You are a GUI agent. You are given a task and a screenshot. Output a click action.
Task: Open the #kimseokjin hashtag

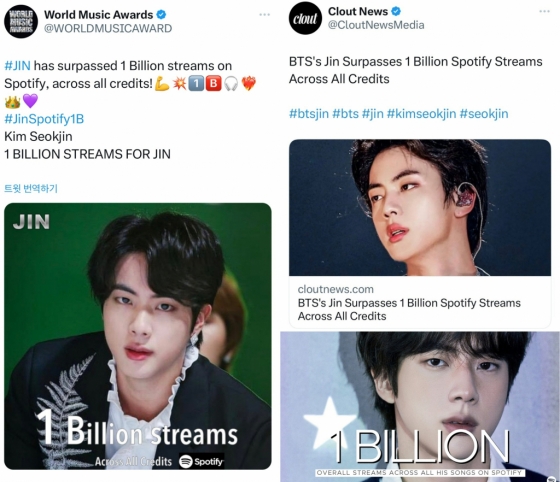pyautogui.click(x=421, y=114)
